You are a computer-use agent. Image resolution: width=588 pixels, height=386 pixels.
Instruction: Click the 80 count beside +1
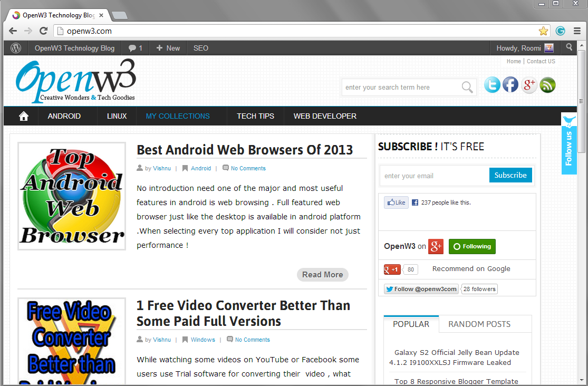click(x=411, y=269)
